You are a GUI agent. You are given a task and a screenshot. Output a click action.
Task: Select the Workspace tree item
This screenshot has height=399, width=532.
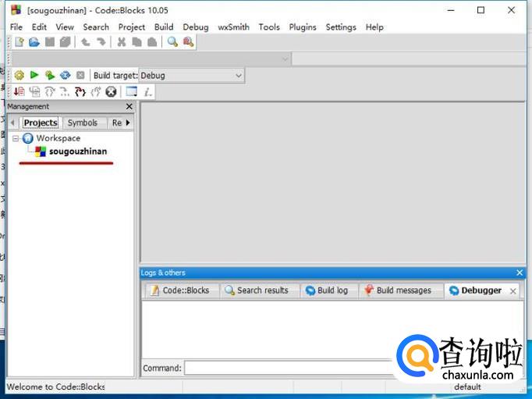point(59,138)
